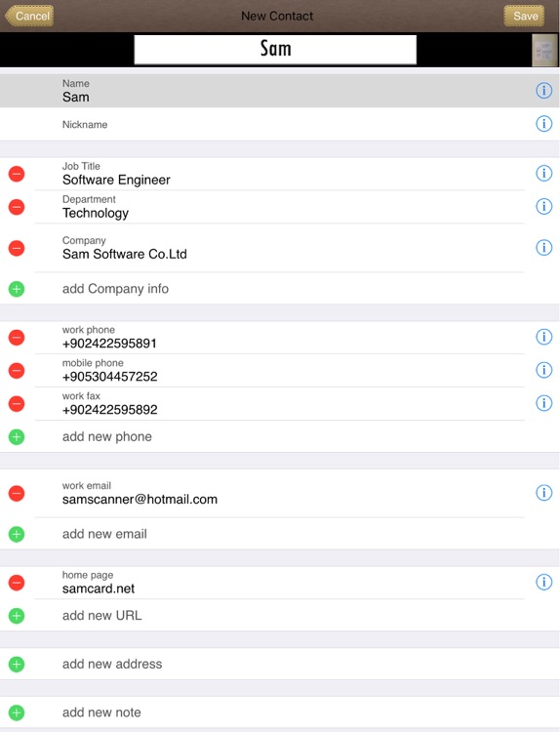Screen dimensions: 560x732
Task: Open info for Department row
Action: pyautogui.click(x=543, y=206)
